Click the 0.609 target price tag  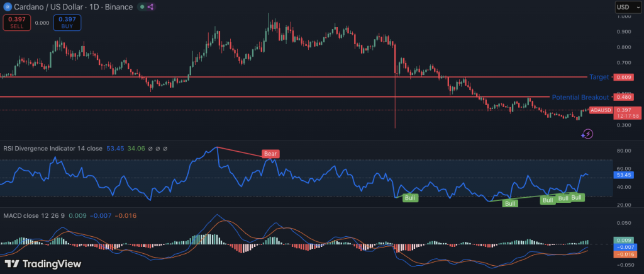pyautogui.click(x=625, y=77)
